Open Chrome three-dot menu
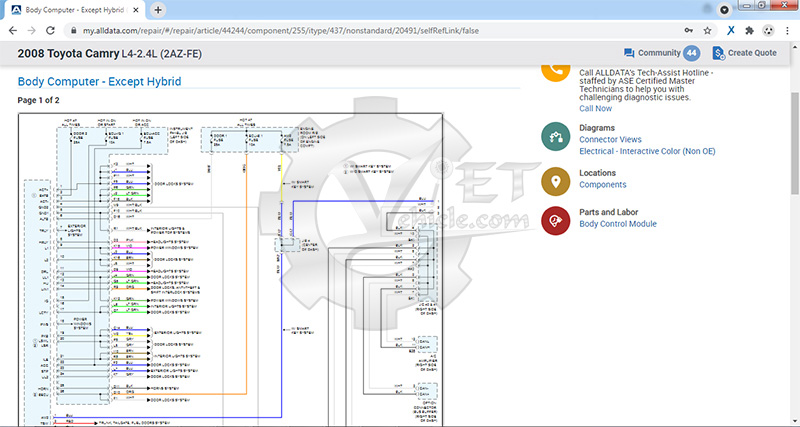800x427 pixels. pyautogui.click(x=787, y=31)
